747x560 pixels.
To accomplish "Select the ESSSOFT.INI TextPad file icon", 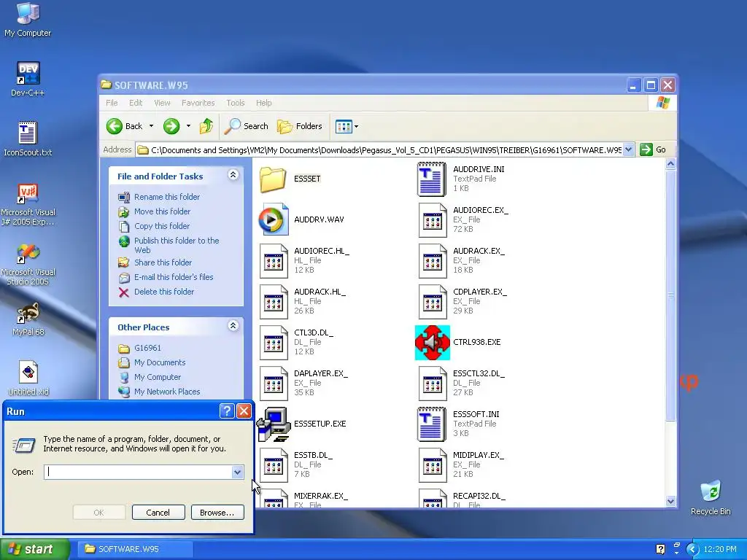I will (432, 424).
